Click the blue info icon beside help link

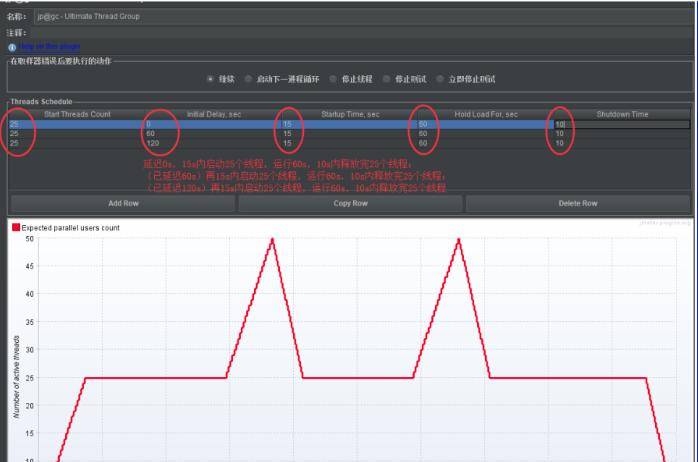(12, 47)
